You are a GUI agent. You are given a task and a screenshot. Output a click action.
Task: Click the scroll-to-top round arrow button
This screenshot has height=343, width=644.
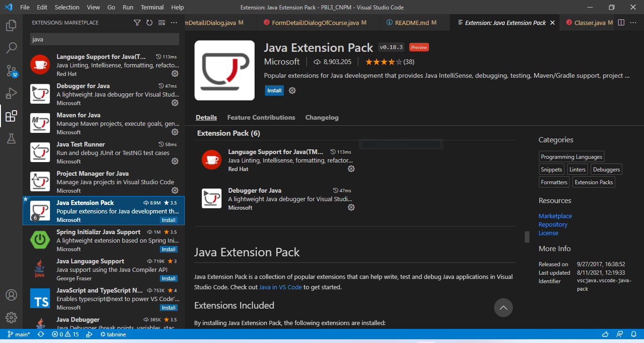click(x=503, y=308)
